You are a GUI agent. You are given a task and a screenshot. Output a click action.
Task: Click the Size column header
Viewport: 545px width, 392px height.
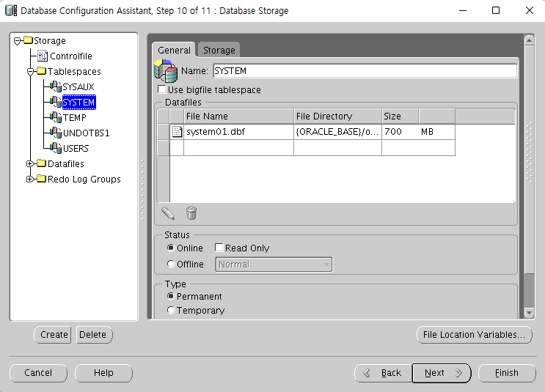(x=400, y=116)
